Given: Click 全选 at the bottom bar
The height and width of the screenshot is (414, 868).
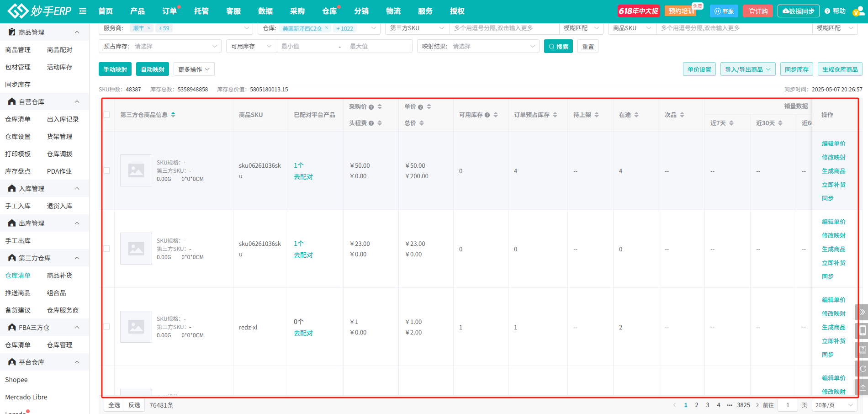Looking at the screenshot, I should (x=114, y=405).
